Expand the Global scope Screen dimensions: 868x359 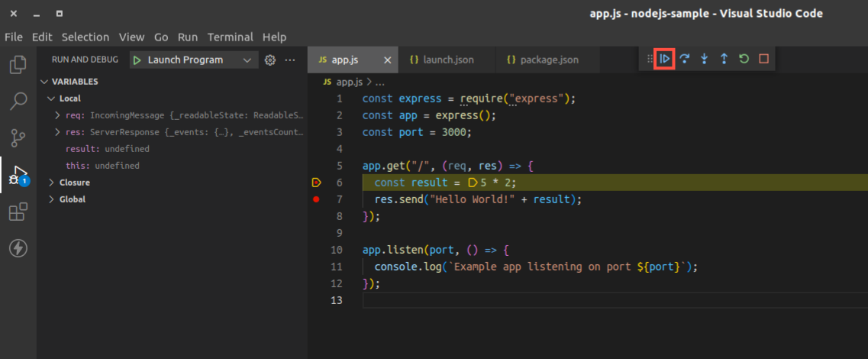coord(51,199)
